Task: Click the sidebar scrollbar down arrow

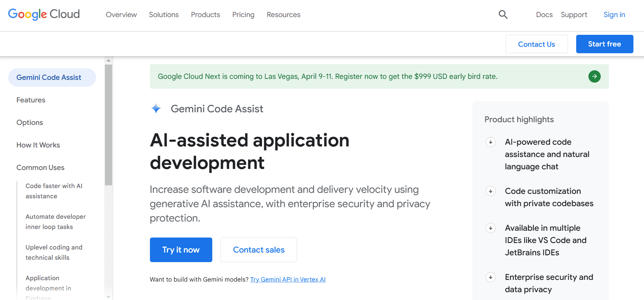Action: pyautogui.click(x=108, y=297)
